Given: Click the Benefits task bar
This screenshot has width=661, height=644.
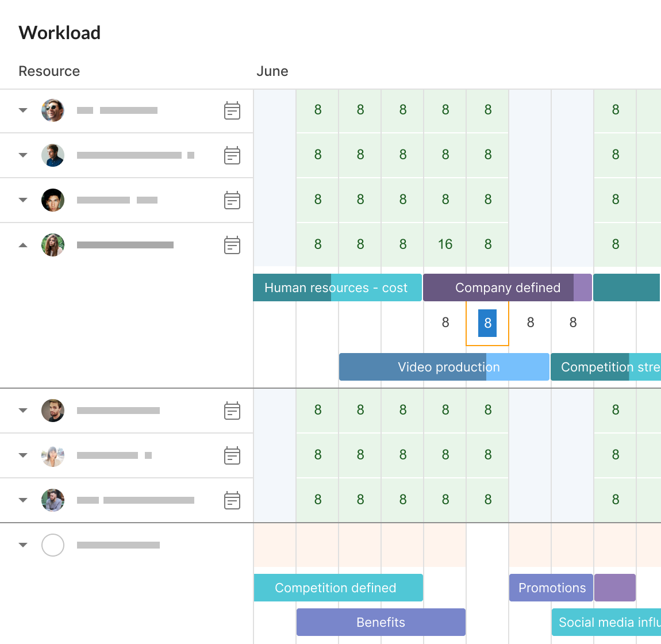Looking at the screenshot, I should pos(381,622).
